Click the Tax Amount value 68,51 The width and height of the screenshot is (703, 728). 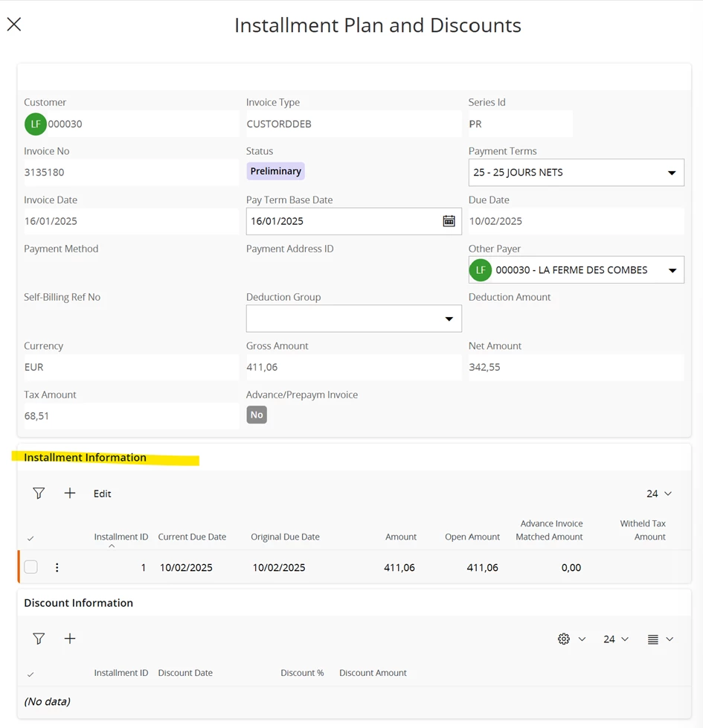click(x=36, y=416)
